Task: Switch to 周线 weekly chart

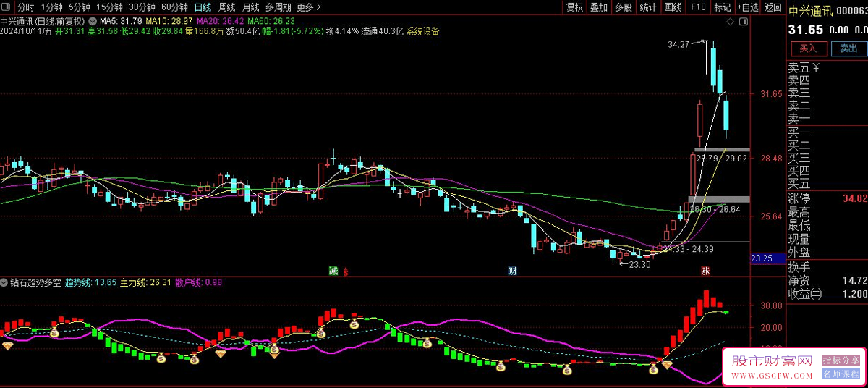Action: [x=227, y=7]
